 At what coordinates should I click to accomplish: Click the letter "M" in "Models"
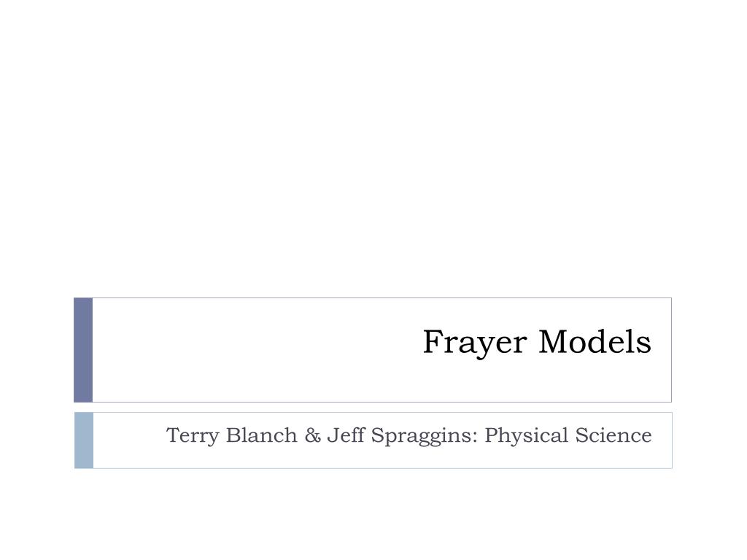[554, 342]
